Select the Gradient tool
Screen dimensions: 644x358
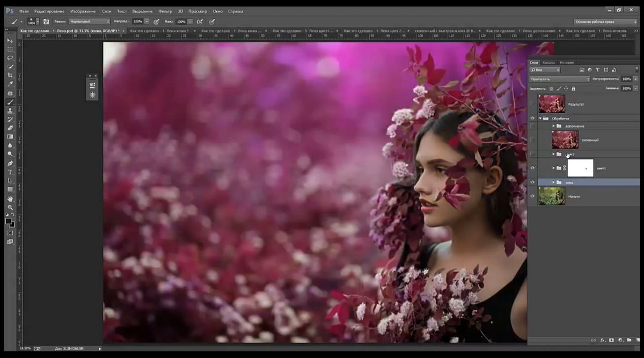click(10, 136)
